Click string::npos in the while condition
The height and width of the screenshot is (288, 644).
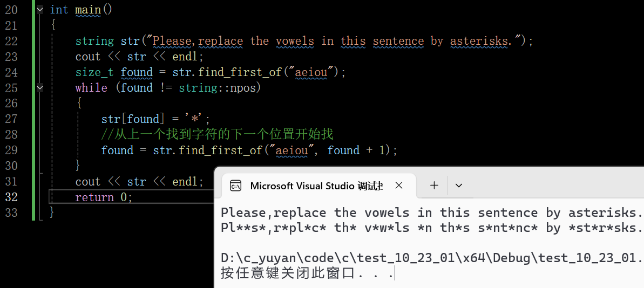pyautogui.click(x=220, y=88)
